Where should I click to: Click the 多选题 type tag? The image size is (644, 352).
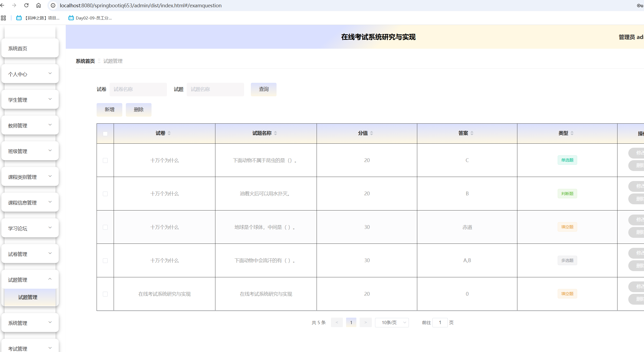[x=567, y=260]
